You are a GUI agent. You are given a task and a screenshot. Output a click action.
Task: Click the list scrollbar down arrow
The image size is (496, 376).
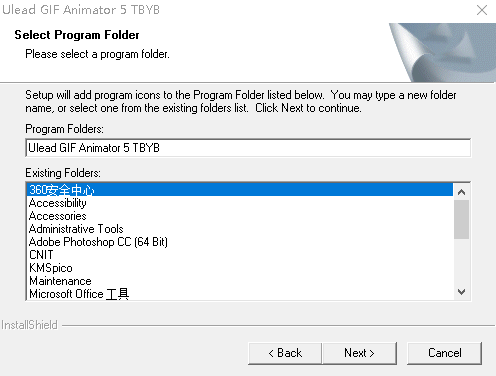(x=461, y=292)
